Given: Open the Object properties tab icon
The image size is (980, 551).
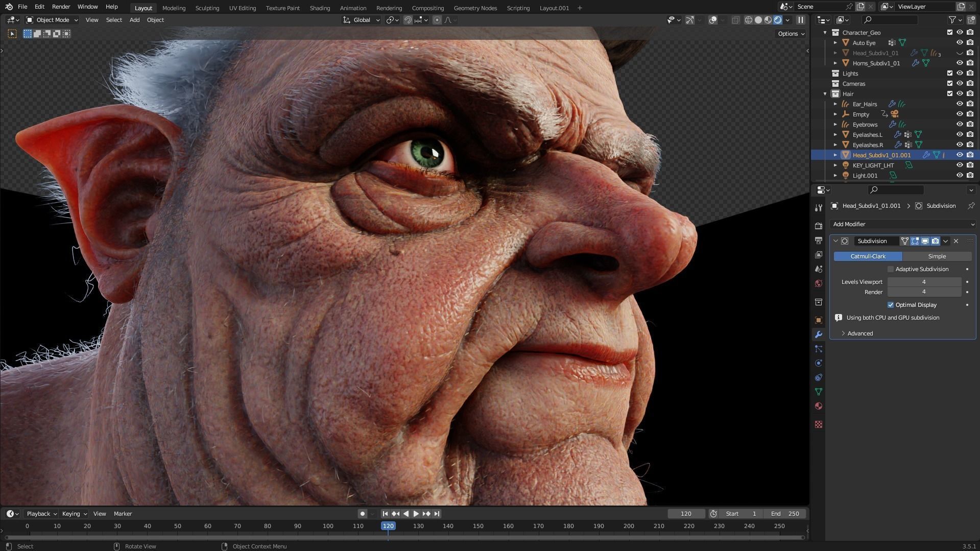Looking at the screenshot, I should 819,320.
